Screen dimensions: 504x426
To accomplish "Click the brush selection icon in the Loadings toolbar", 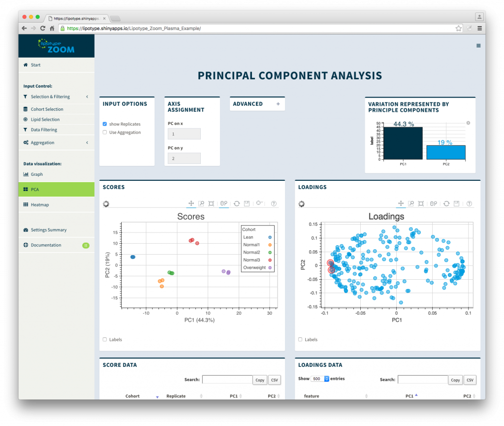I will (433, 203).
